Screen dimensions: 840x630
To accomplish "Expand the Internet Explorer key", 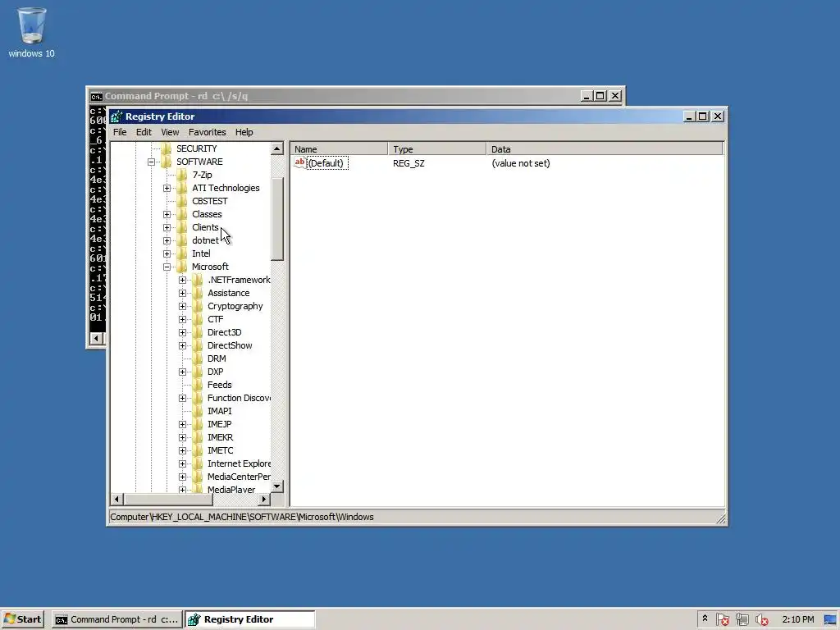I will 183,464.
